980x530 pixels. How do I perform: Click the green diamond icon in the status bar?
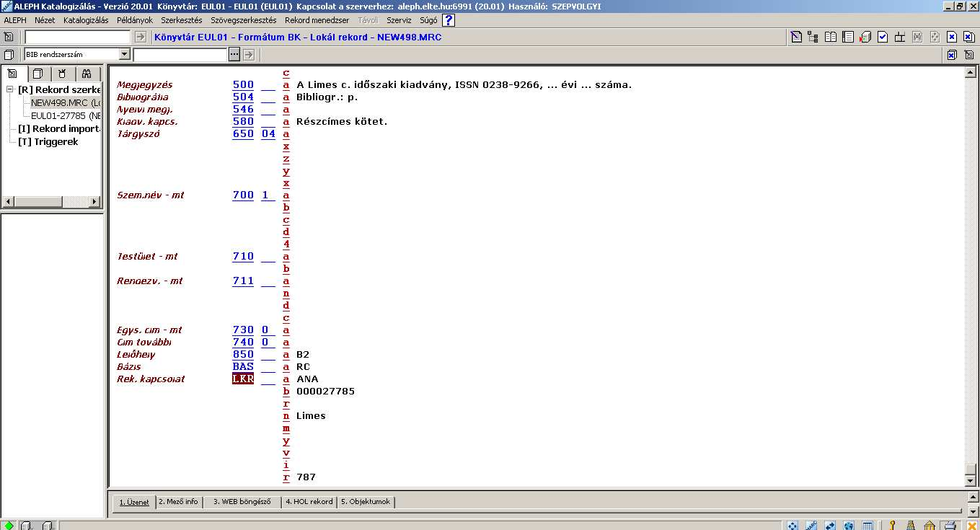coord(9,525)
